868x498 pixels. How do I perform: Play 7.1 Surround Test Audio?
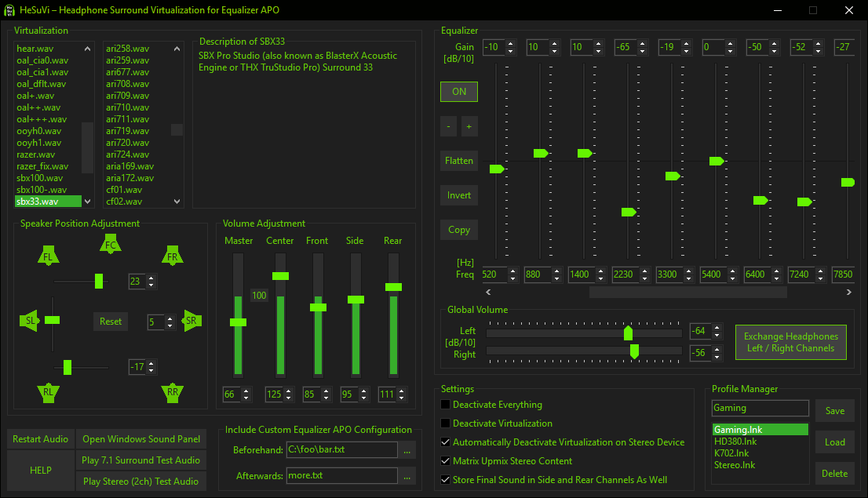pyautogui.click(x=141, y=460)
